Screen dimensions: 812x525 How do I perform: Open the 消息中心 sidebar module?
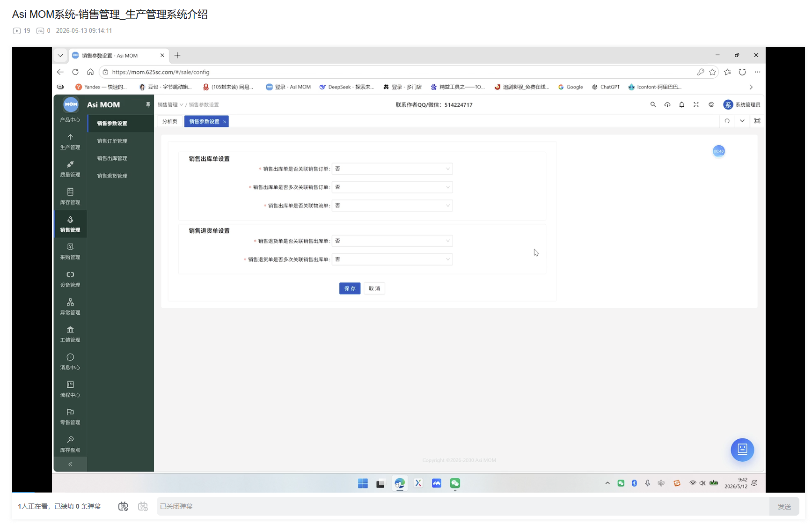pos(70,362)
